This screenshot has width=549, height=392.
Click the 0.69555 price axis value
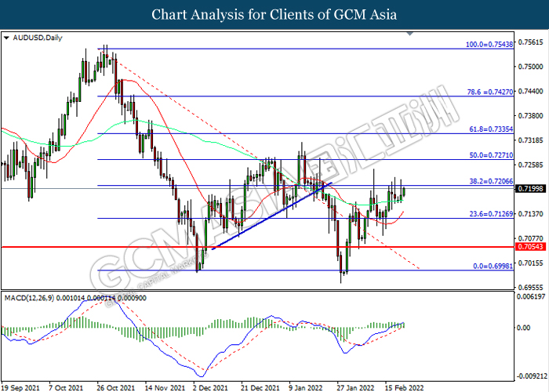530,288
